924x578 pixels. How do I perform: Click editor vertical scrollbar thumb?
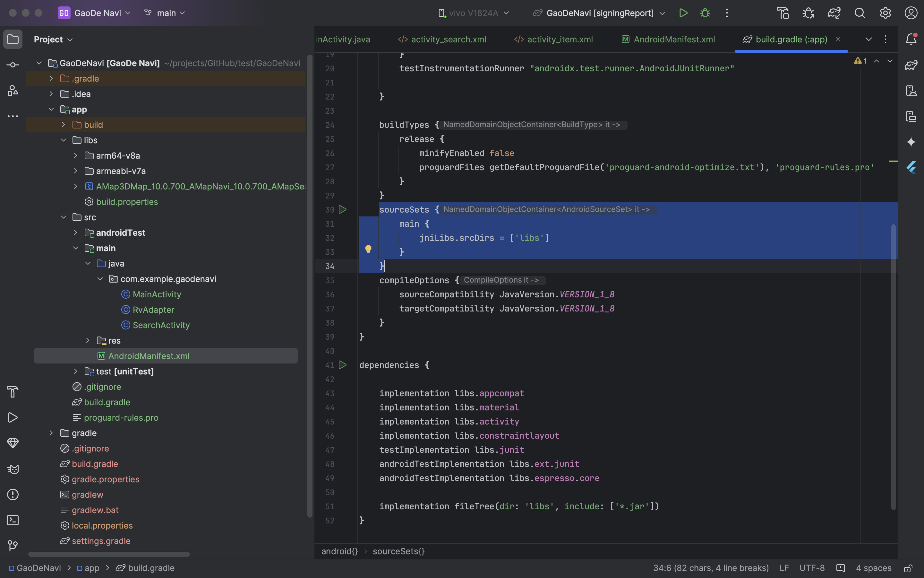coord(894,367)
